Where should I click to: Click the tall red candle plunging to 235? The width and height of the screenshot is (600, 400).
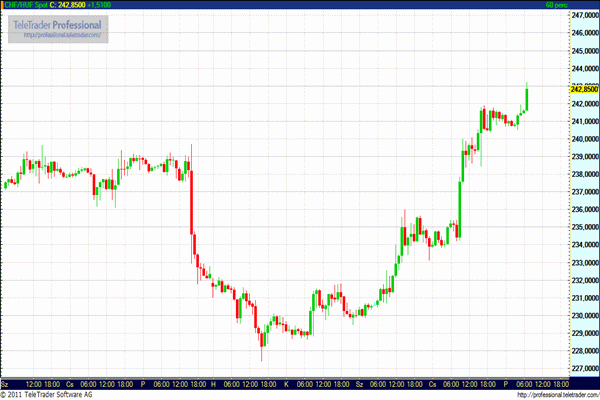(x=191, y=203)
